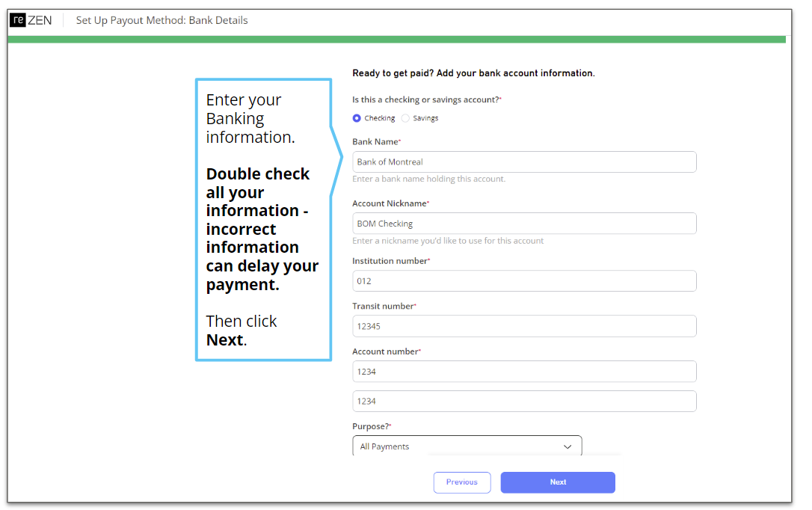Click the Next button
Viewport: 812px width, 510px height.
click(558, 482)
